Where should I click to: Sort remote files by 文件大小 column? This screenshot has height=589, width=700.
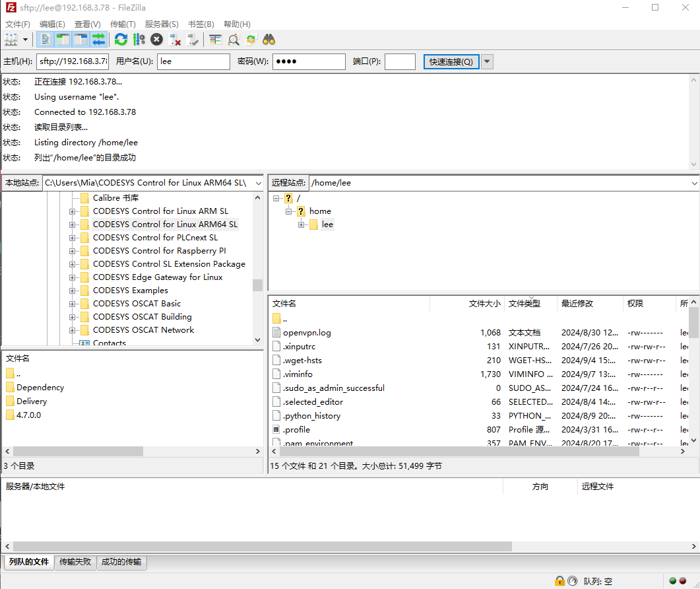tap(467, 304)
